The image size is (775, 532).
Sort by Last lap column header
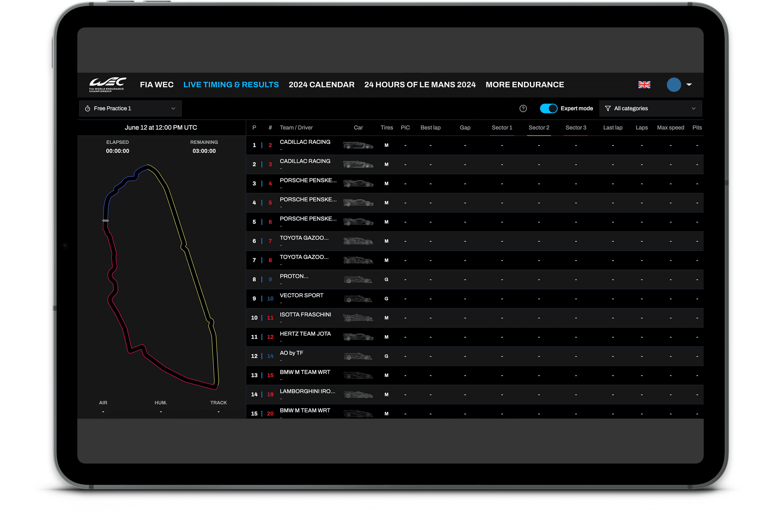(613, 128)
